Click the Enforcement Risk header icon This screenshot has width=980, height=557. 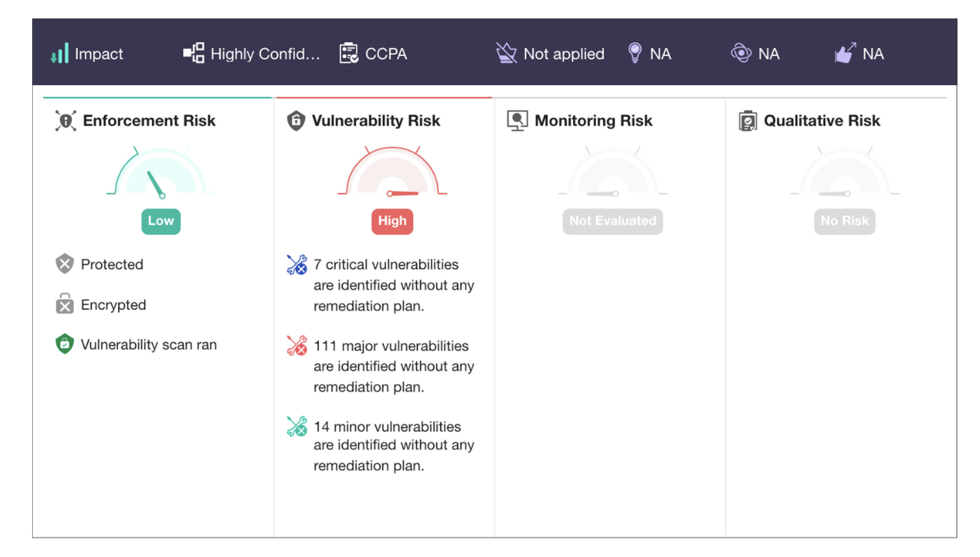[x=65, y=120]
